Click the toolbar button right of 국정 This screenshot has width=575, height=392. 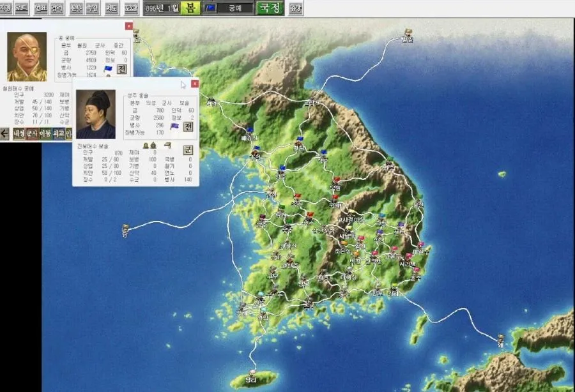pos(296,8)
